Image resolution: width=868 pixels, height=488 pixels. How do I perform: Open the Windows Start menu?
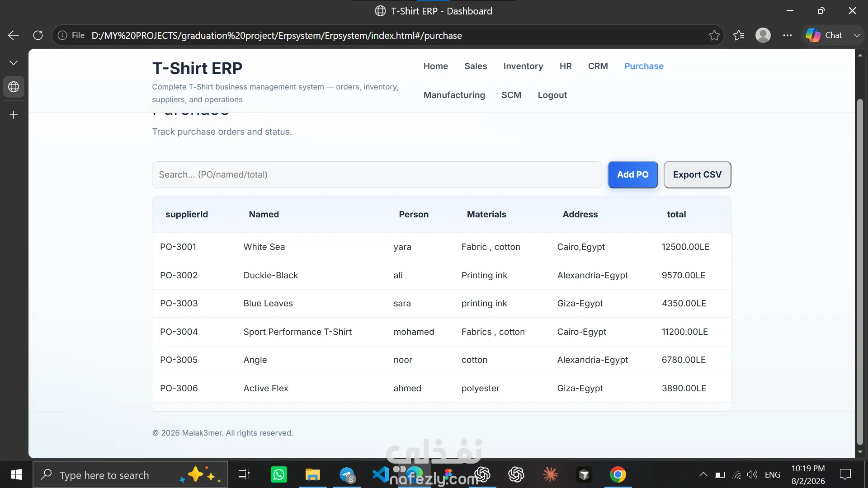tap(16, 474)
